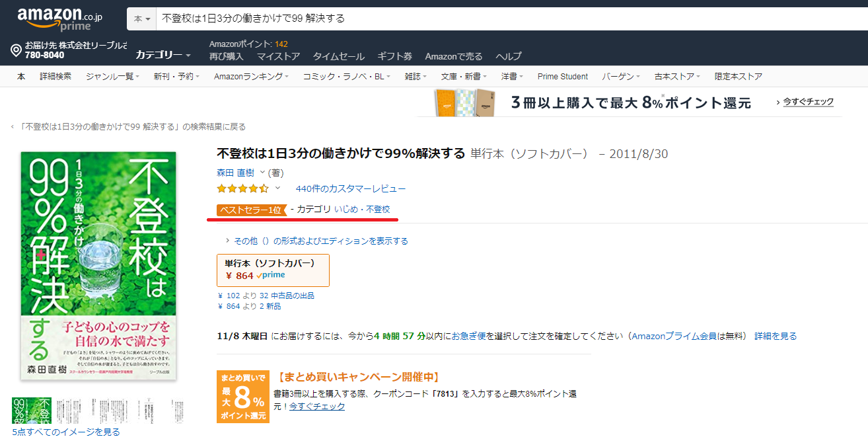The height and width of the screenshot is (443, 868).
Task: Select the fifth page preview thumbnail
Action: (177, 410)
